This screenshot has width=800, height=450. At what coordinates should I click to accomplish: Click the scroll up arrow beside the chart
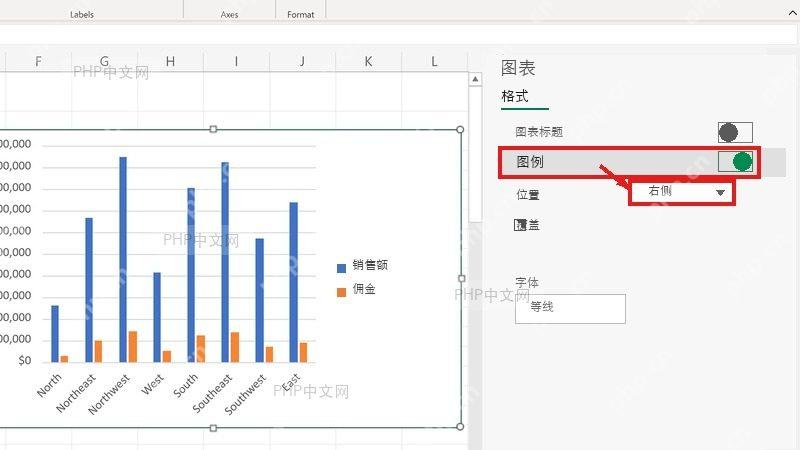475,79
